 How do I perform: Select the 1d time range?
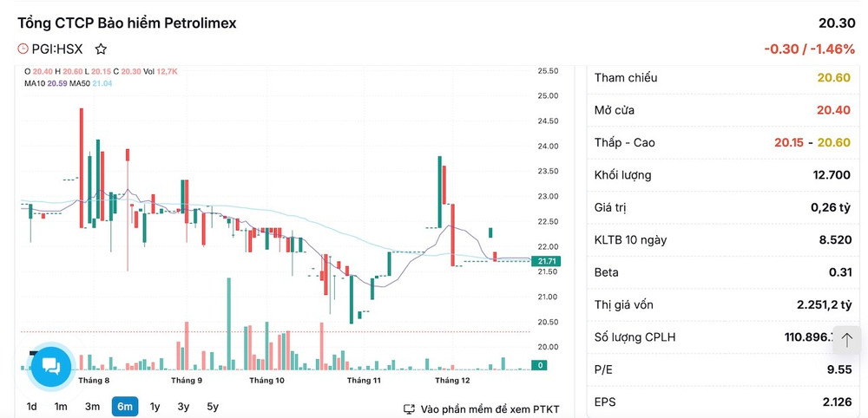[32, 407]
